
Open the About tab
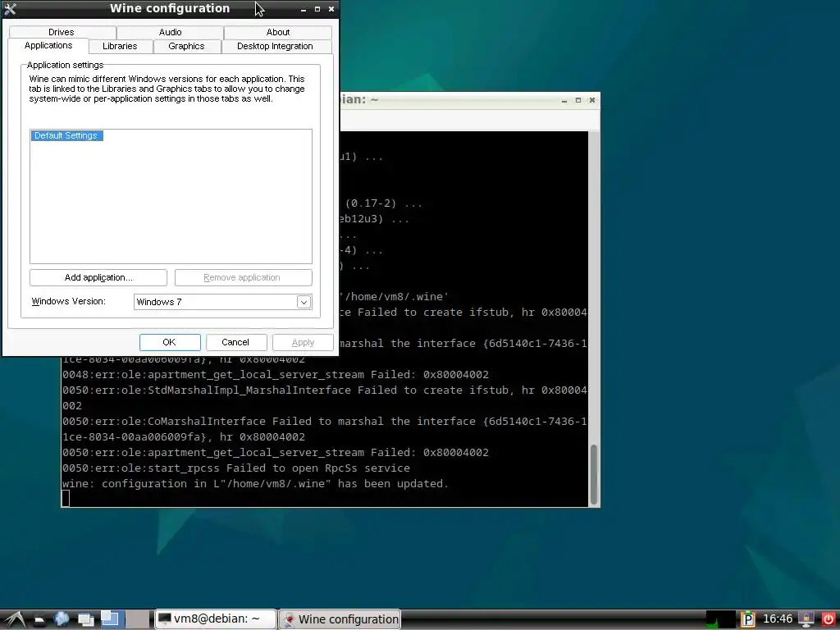278,32
